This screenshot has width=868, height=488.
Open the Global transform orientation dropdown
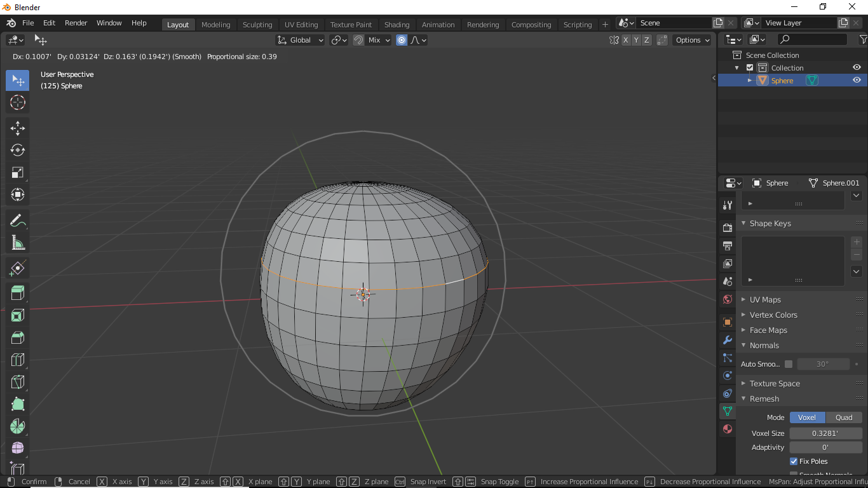point(301,40)
